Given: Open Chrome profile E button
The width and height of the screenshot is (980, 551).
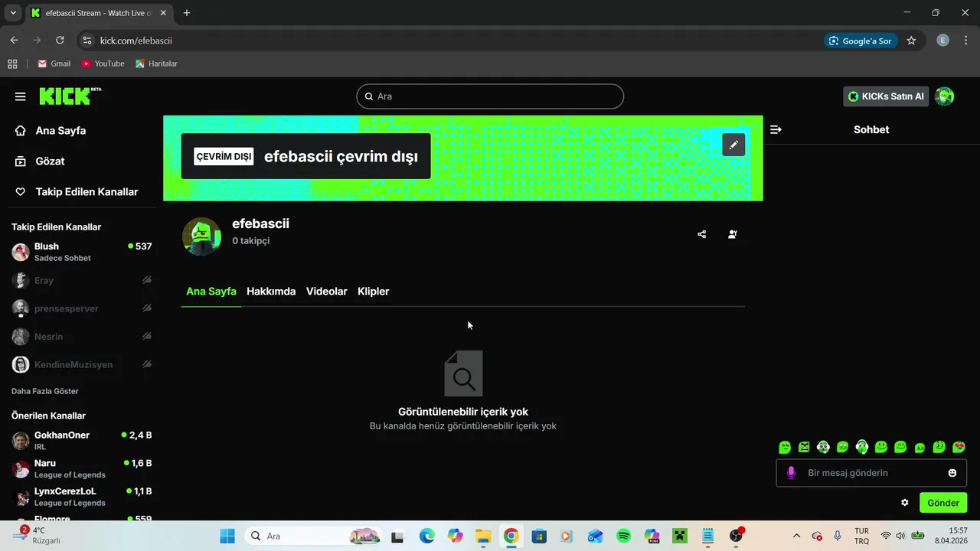Looking at the screenshot, I should tap(943, 41).
